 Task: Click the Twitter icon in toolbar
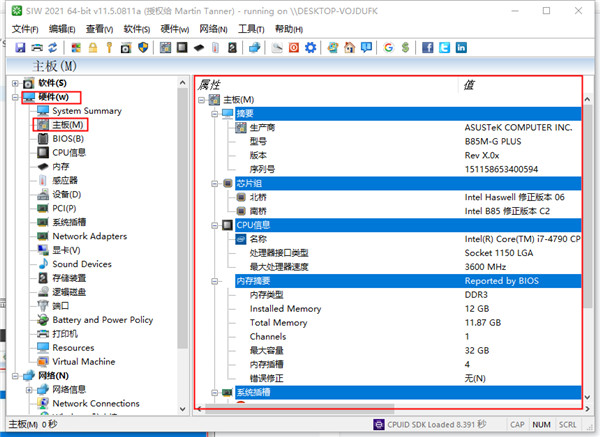[445, 47]
